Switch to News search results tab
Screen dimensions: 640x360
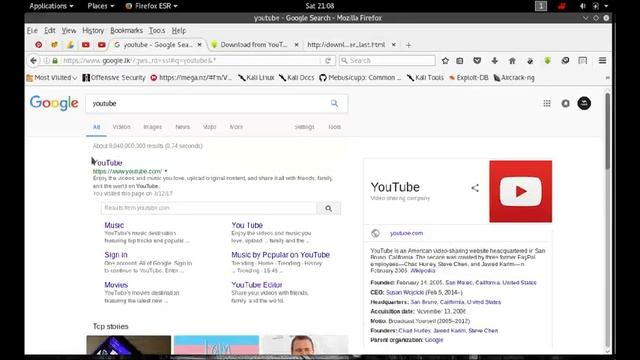182,127
